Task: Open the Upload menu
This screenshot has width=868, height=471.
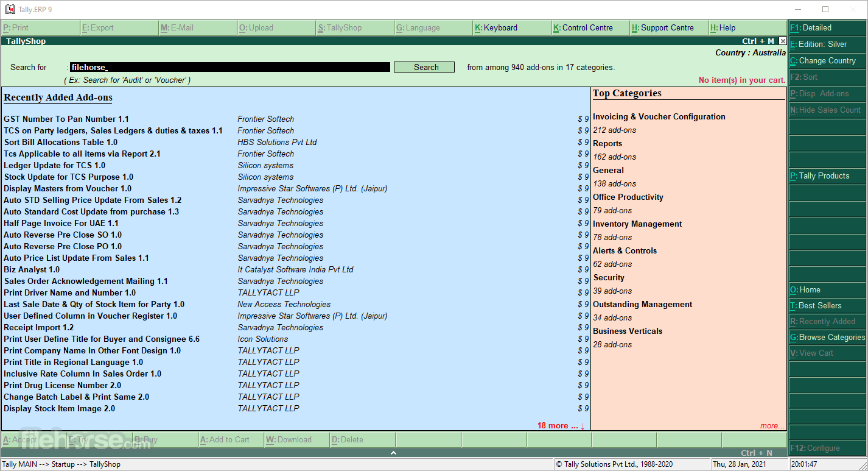Action: [x=276, y=28]
